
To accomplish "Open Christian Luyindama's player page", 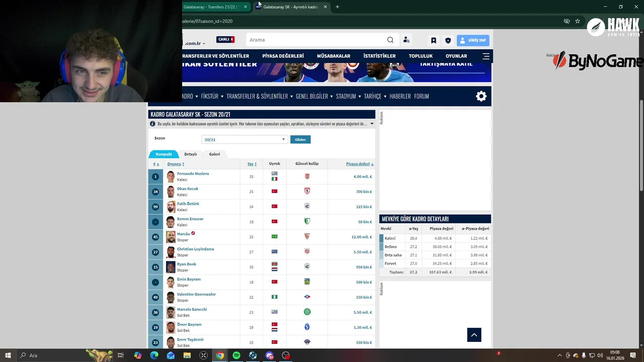I will [x=195, y=249].
